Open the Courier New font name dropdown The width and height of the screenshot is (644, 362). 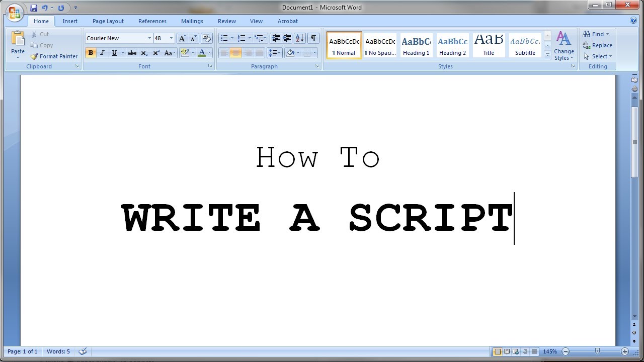pyautogui.click(x=149, y=38)
